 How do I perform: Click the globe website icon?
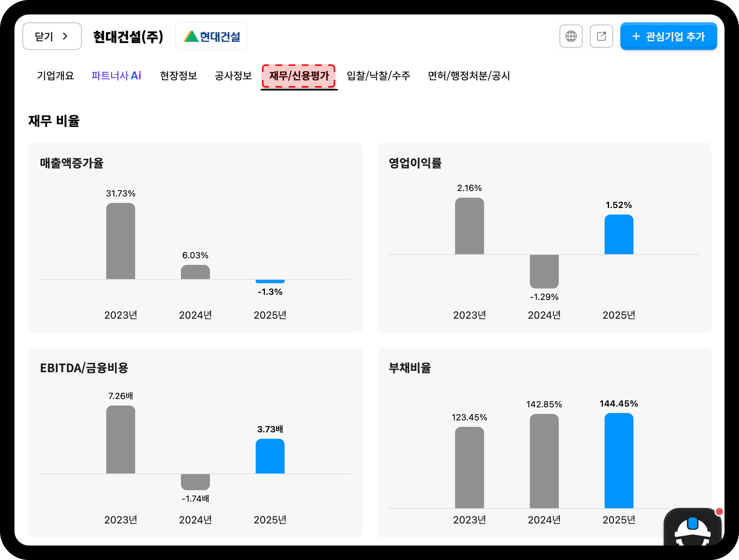click(x=571, y=36)
